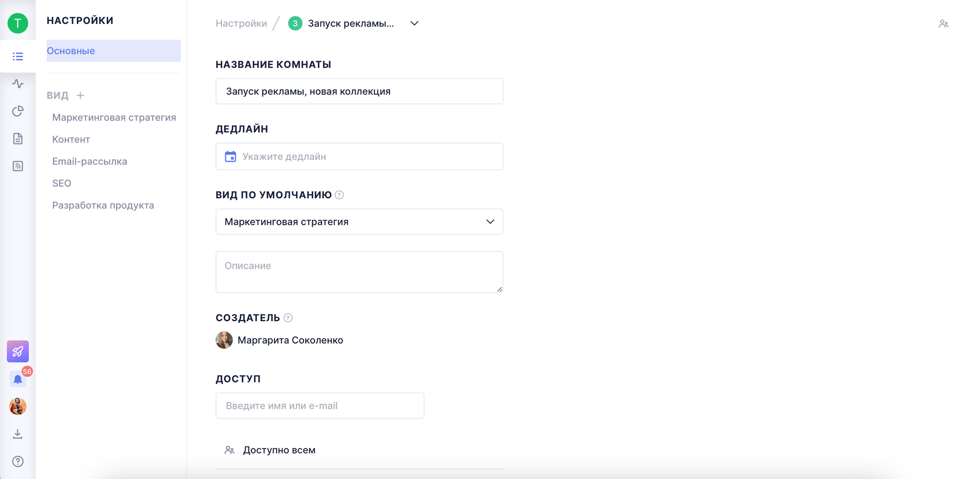Open the default view dropdown
The height and width of the screenshot is (479, 980).
tap(359, 222)
